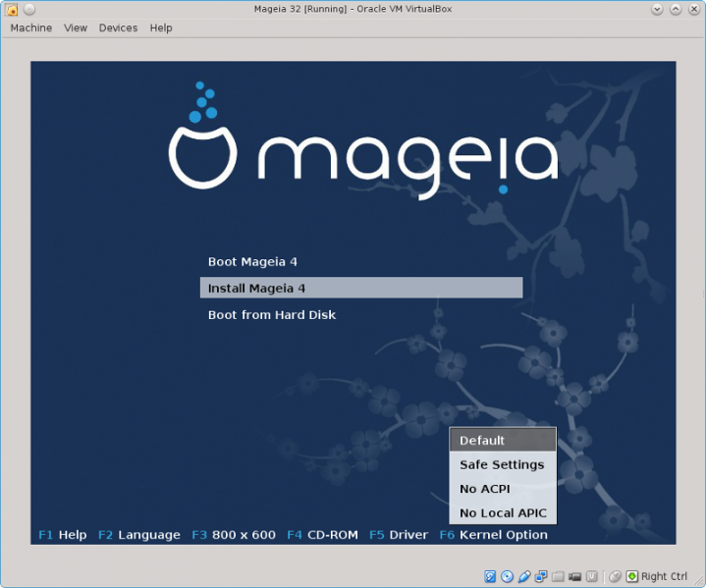Click F2 Language option

click(x=139, y=535)
